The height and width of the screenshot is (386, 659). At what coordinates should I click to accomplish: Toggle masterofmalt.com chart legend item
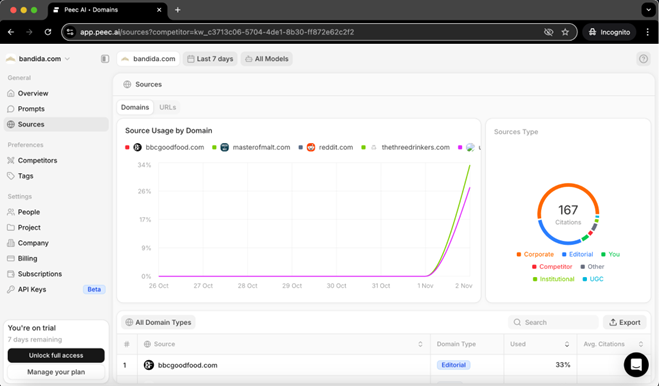tap(251, 147)
